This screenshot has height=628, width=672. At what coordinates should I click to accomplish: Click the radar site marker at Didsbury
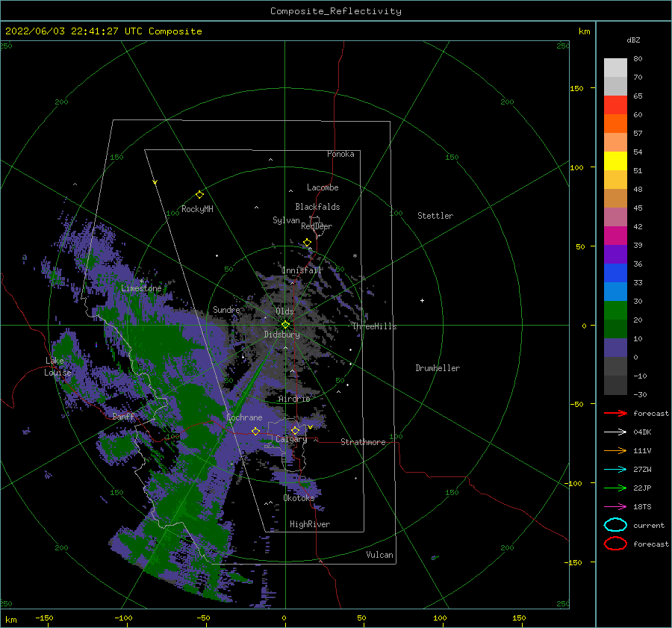click(285, 325)
